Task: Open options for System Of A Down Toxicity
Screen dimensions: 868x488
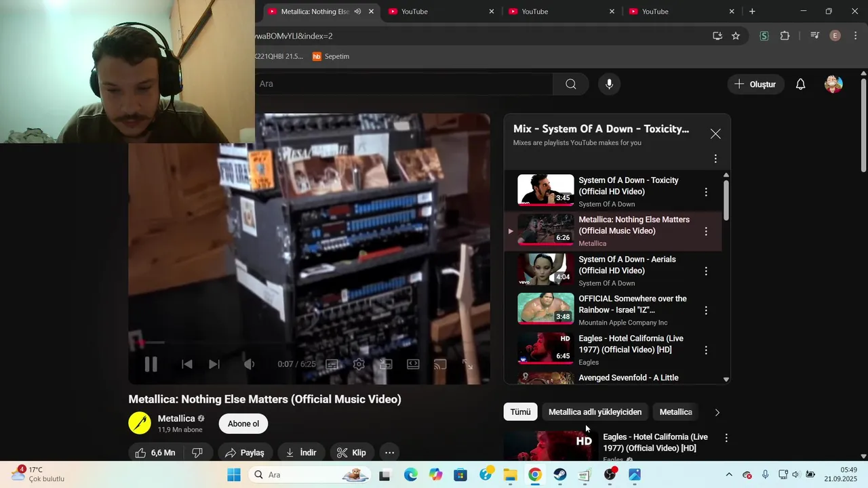Action: (x=706, y=192)
